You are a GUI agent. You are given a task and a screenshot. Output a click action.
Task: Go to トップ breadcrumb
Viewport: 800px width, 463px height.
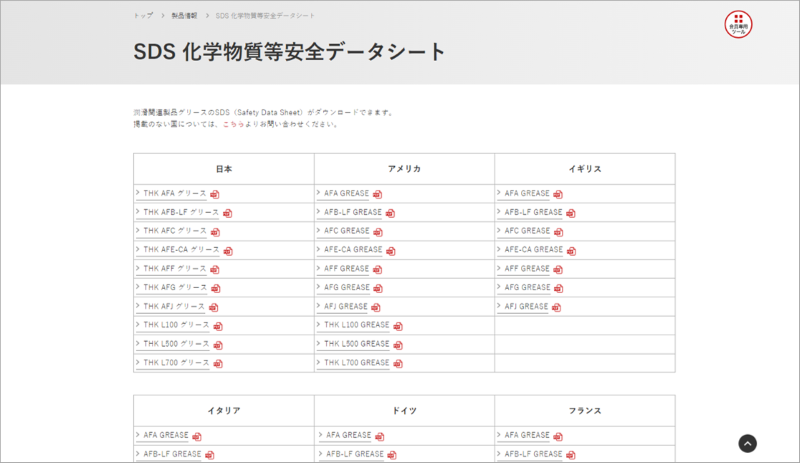click(143, 17)
